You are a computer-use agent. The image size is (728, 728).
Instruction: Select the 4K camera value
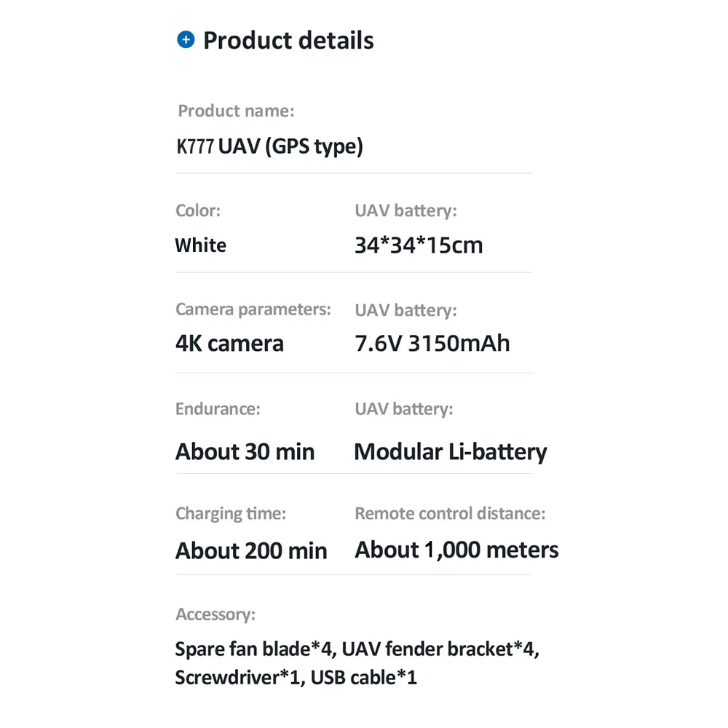click(229, 344)
